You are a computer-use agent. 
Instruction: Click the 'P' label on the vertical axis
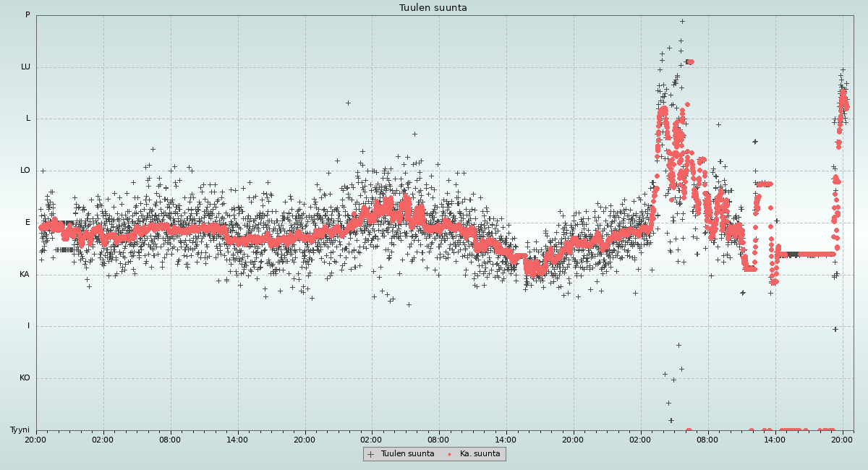tap(27, 15)
